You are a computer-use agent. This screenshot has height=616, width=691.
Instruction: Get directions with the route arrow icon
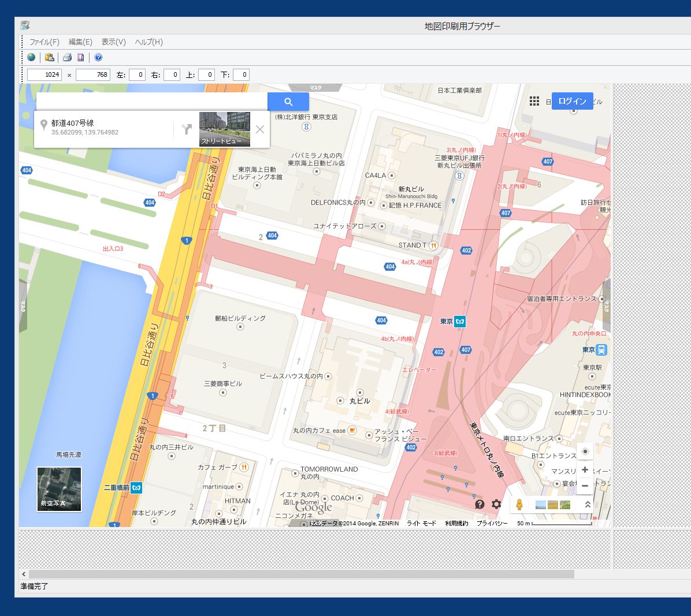tap(187, 129)
